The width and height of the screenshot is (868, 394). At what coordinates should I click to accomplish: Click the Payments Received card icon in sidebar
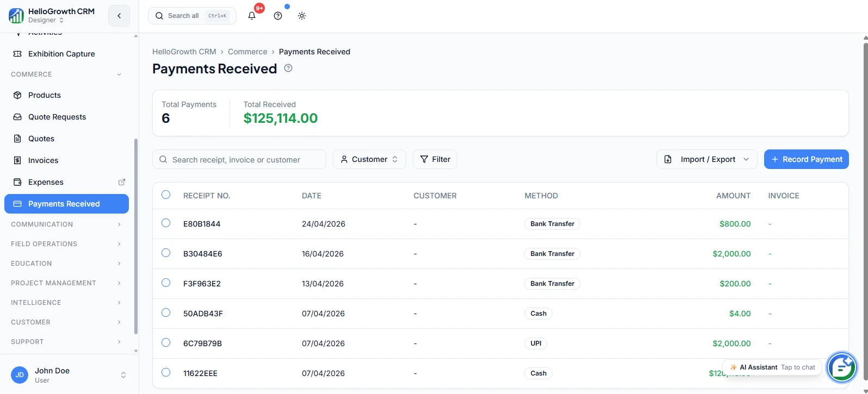click(x=17, y=204)
